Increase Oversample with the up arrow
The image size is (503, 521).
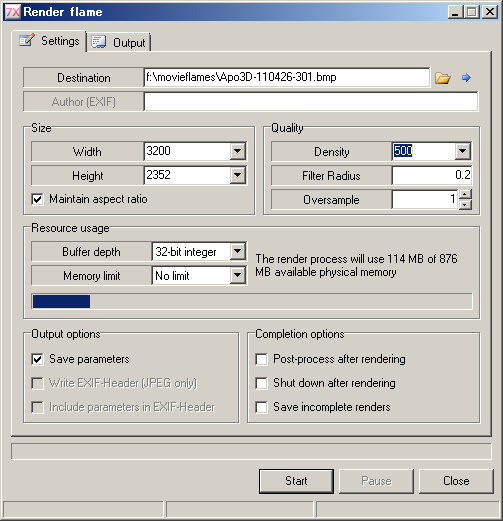click(x=465, y=194)
